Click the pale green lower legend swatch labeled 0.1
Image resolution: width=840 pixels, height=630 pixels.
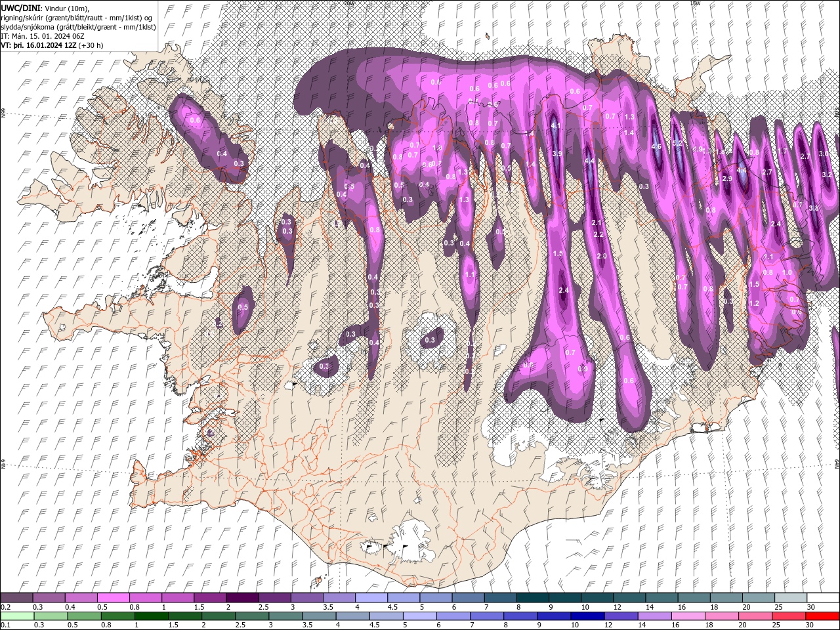pyautogui.click(x=17, y=616)
